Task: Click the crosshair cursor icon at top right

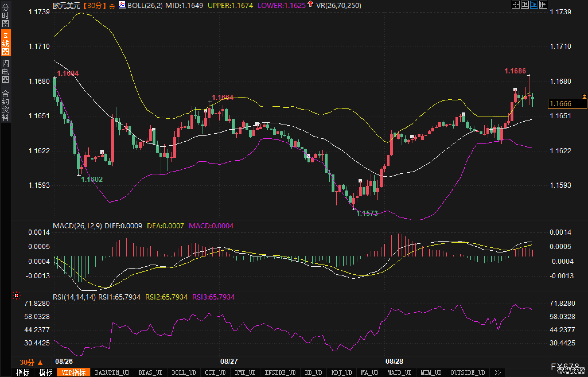Action: coord(515,5)
